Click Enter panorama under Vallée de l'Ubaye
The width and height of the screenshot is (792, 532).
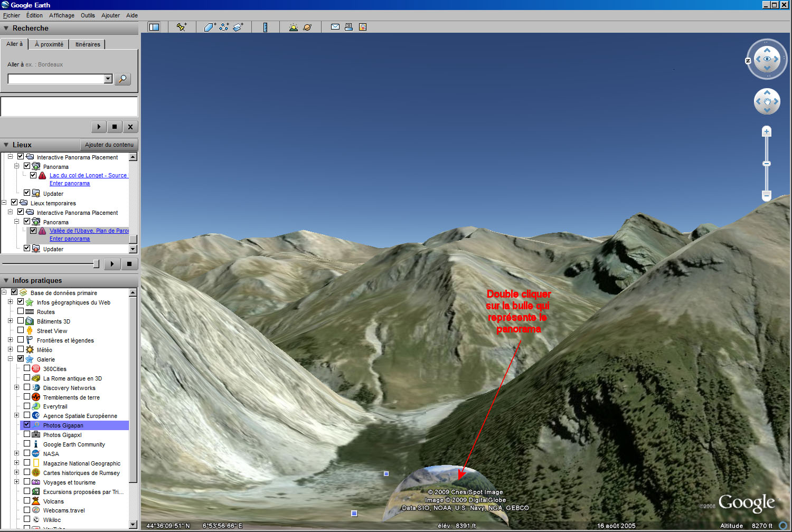pos(70,239)
